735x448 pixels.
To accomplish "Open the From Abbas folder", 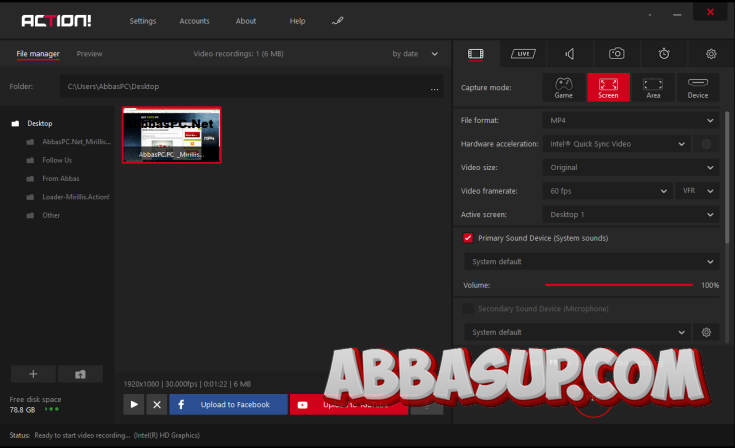I will (60, 179).
